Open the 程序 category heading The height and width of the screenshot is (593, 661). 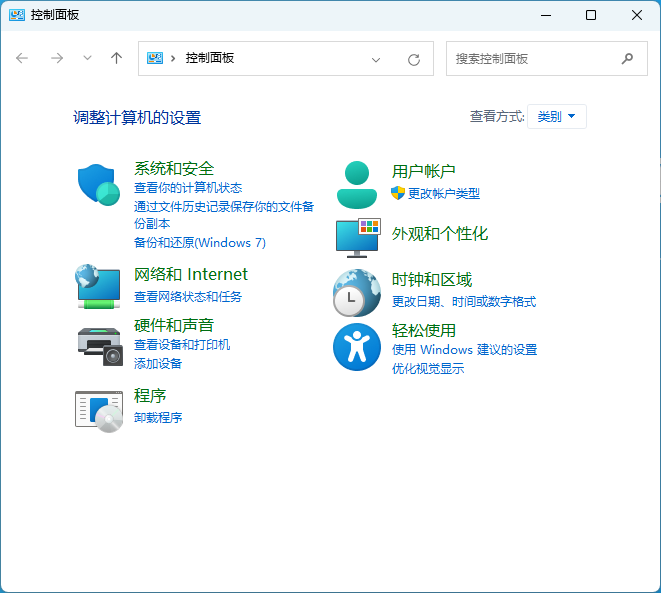[x=150, y=396]
